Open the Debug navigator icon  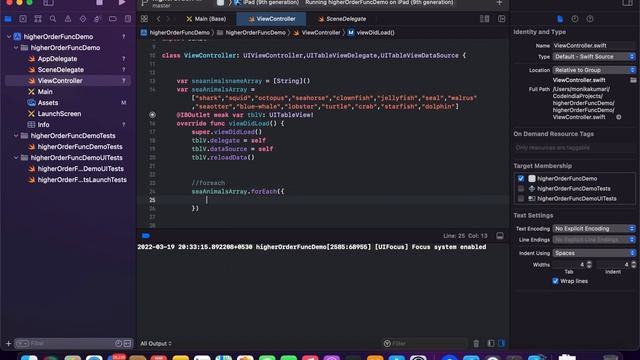[98, 19]
